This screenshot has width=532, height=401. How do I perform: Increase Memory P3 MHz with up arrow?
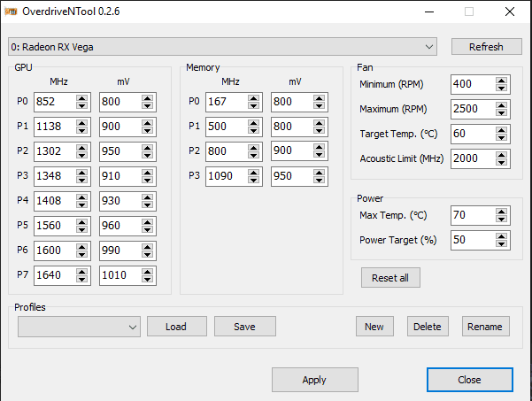[x=253, y=173]
